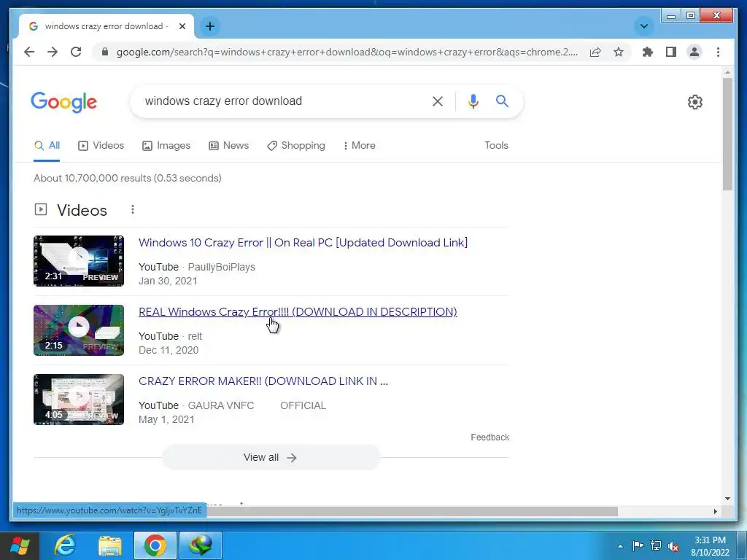Open Windows Explorer folder on taskbar
This screenshot has width=747, height=560.
110,545
